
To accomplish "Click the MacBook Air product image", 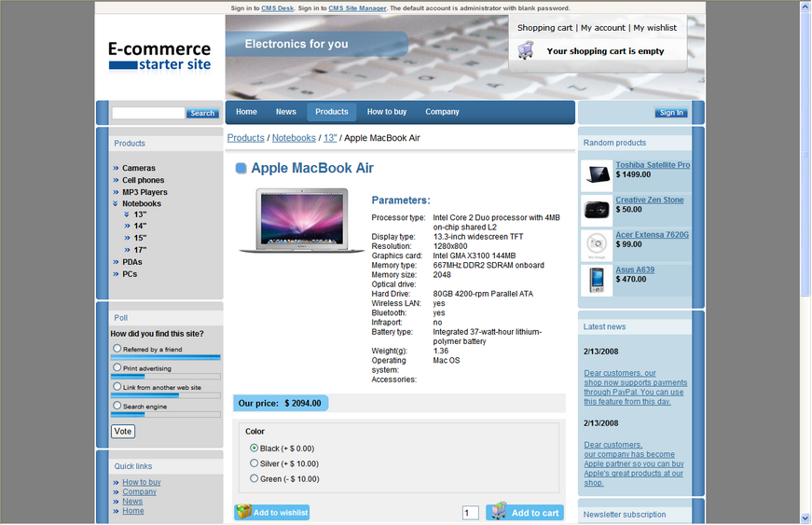I will [301, 220].
